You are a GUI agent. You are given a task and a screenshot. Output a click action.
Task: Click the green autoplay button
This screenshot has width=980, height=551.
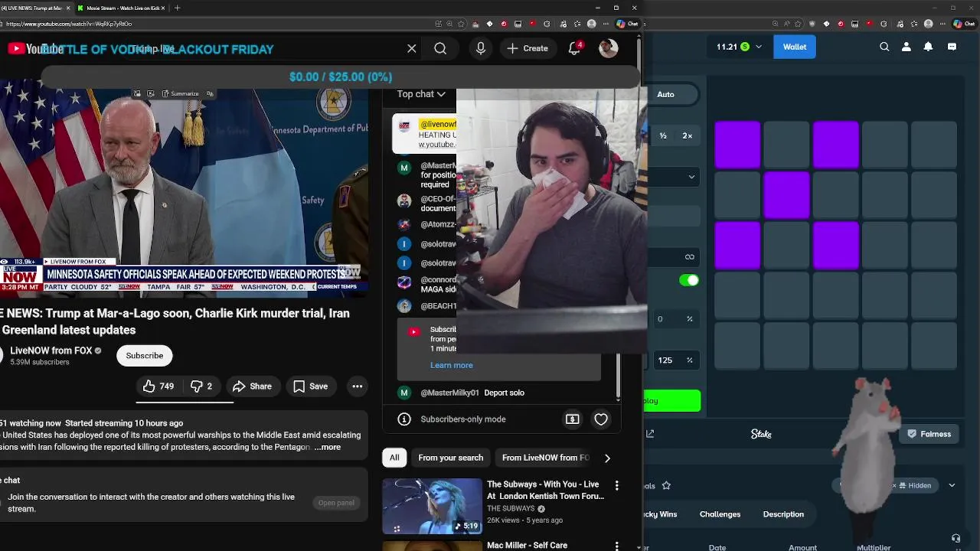671,401
